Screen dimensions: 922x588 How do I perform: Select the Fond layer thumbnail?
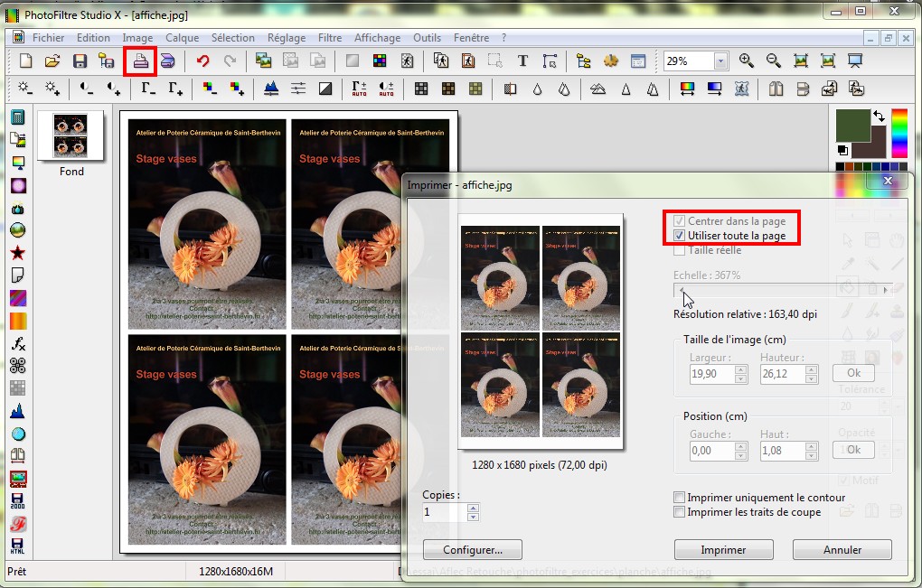click(x=71, y=135)
